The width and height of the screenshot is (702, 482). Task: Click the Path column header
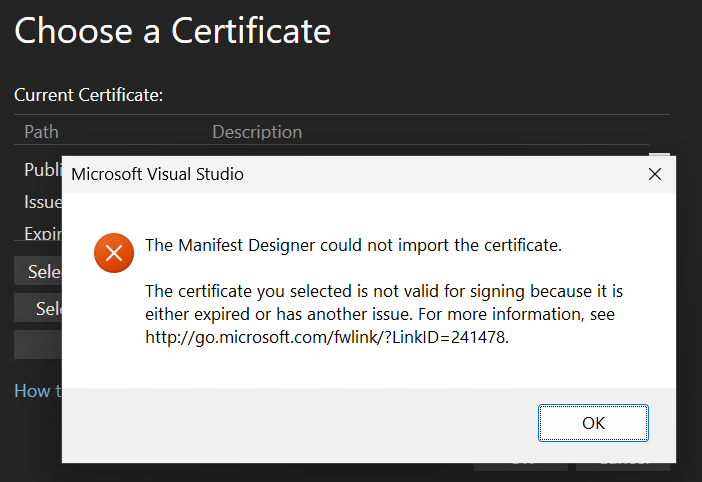[41, 132]
